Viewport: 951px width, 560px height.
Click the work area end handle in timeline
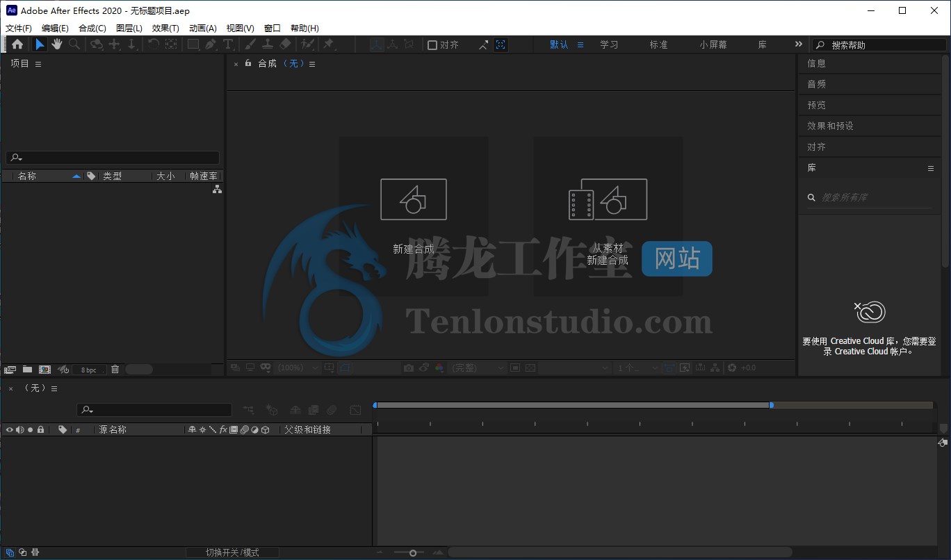pyautogui.click(x=771, y=405)
